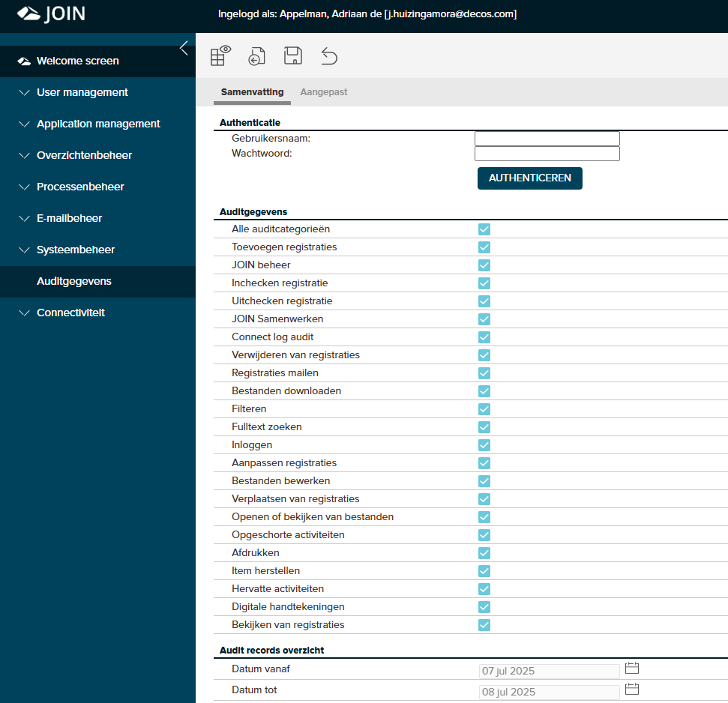Click the document with back-arrow icon
Viewport: 728px width, 703px height.
257,56
